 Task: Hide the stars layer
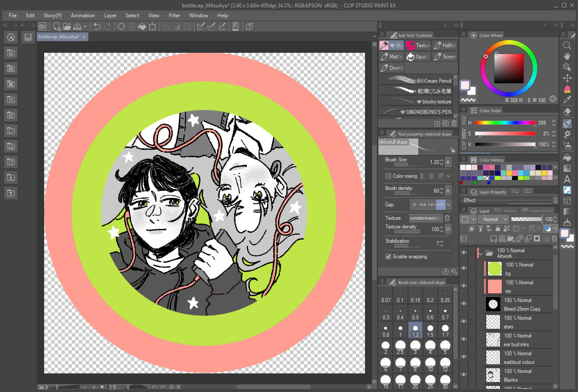pos(463,321)
